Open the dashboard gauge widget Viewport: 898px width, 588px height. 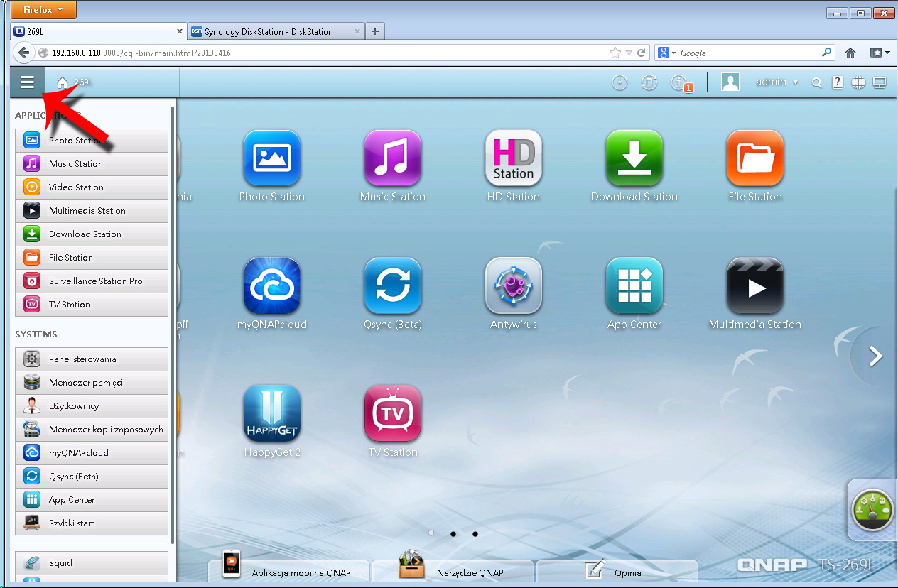872,510
